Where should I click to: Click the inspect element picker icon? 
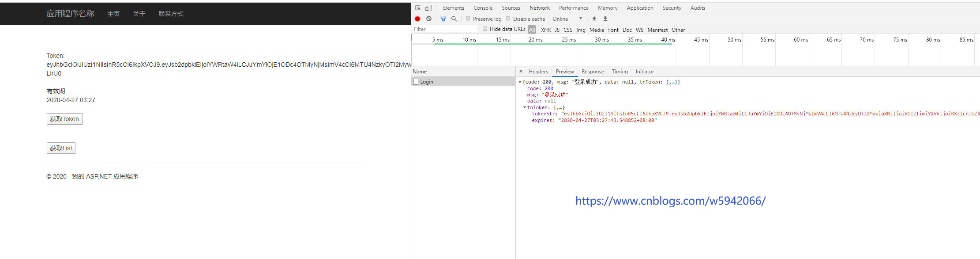[418, 8]
